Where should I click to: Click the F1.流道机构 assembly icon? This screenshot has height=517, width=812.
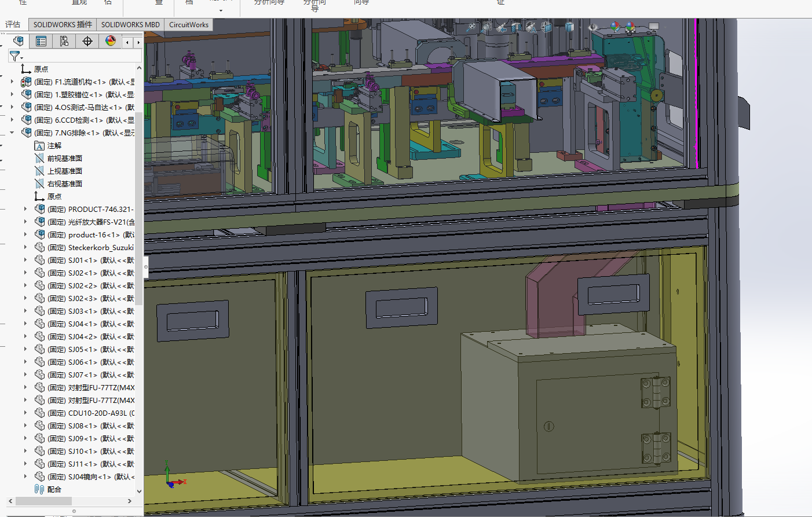coord(26,82)
